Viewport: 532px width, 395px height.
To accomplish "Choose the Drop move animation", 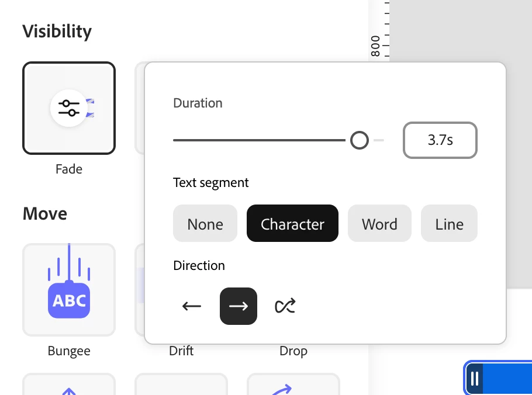I will [x=293, y=351].
